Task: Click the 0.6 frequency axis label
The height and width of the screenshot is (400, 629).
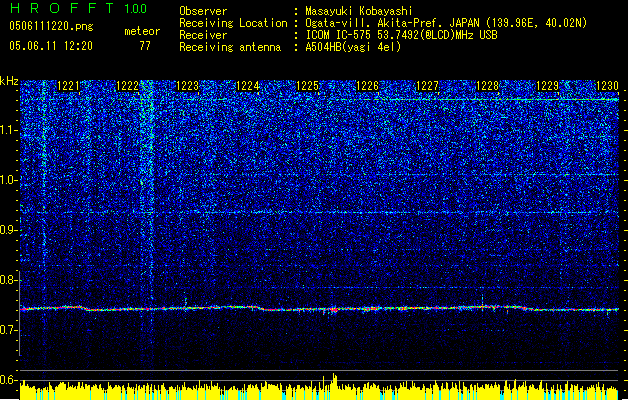Action: tap(8, 380)
